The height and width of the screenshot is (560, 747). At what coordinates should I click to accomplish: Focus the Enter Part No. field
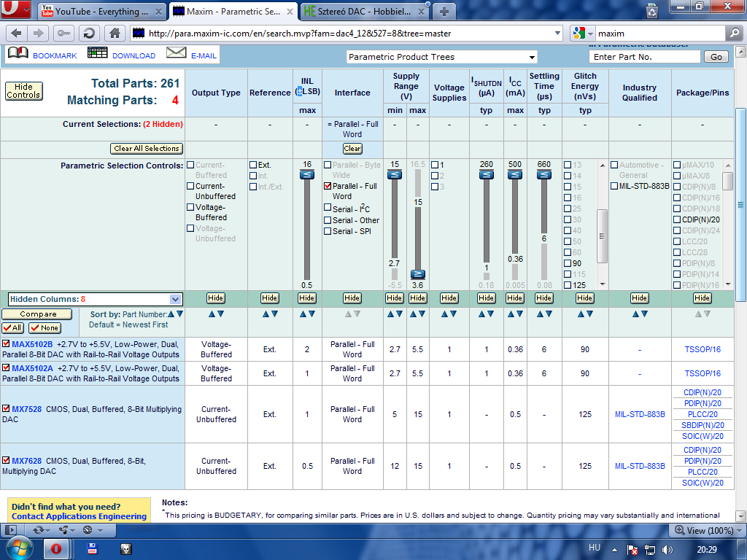[x=645, y=57]
